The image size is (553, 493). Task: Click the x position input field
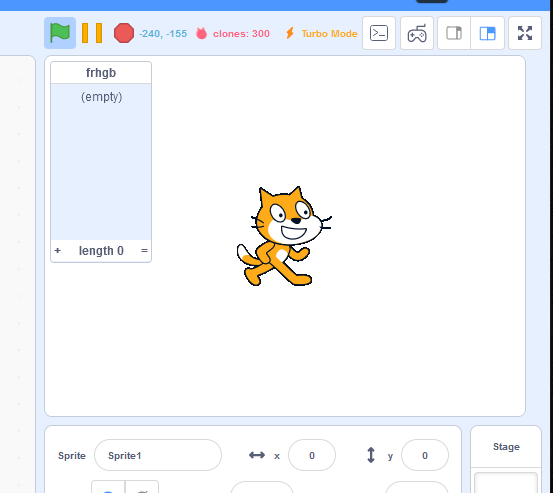[312, 455]
